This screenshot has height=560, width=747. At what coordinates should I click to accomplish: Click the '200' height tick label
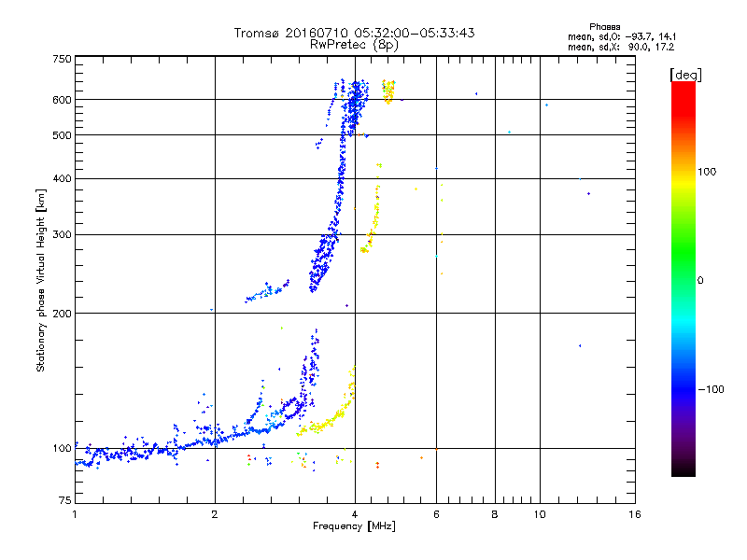coord(63,314)
